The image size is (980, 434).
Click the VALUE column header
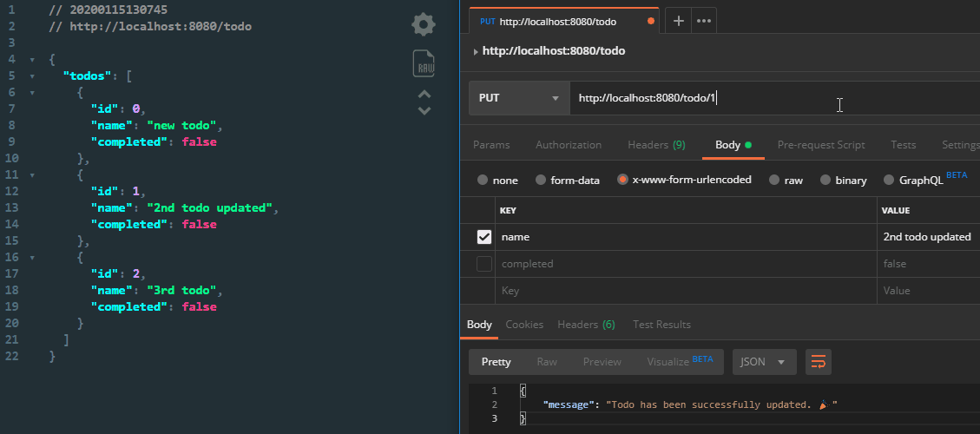(896, 211)
